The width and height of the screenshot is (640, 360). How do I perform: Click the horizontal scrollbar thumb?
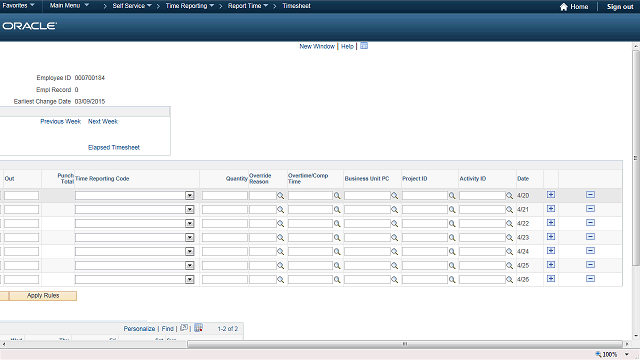tap(404, 344)
